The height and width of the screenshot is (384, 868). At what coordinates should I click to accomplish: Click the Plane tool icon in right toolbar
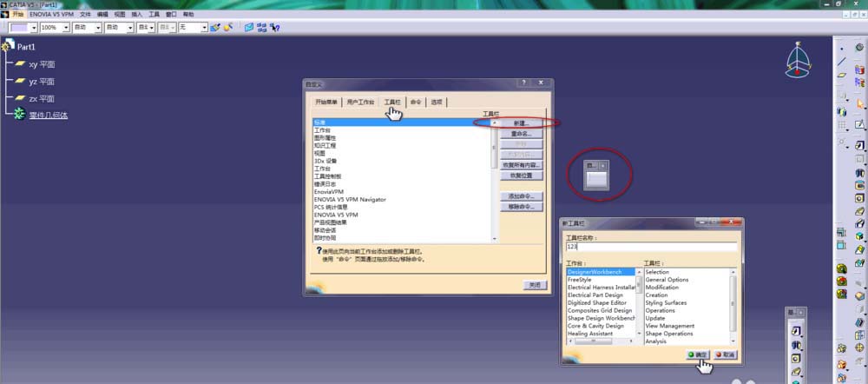(842, 75)
